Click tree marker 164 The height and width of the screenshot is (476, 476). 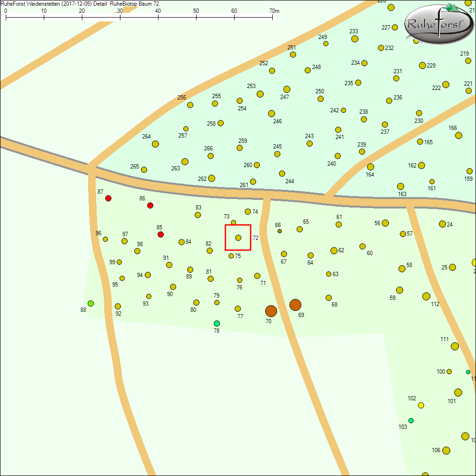[370, 167]
